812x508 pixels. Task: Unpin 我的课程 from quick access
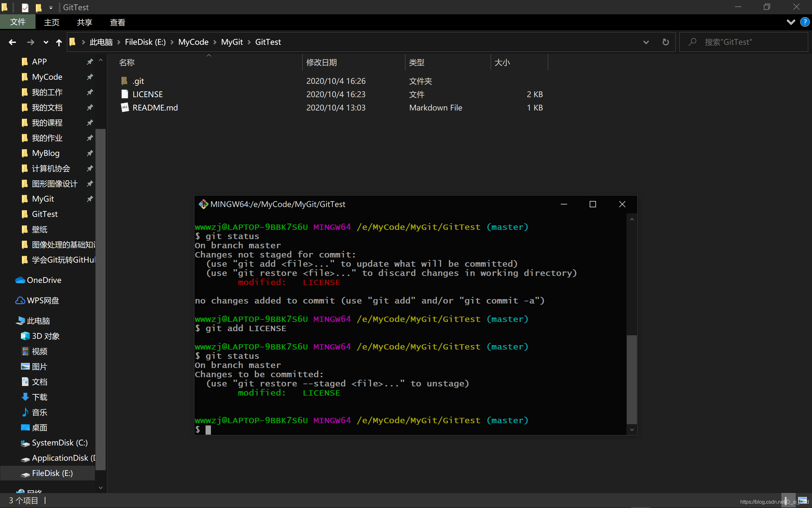(90, 123)
